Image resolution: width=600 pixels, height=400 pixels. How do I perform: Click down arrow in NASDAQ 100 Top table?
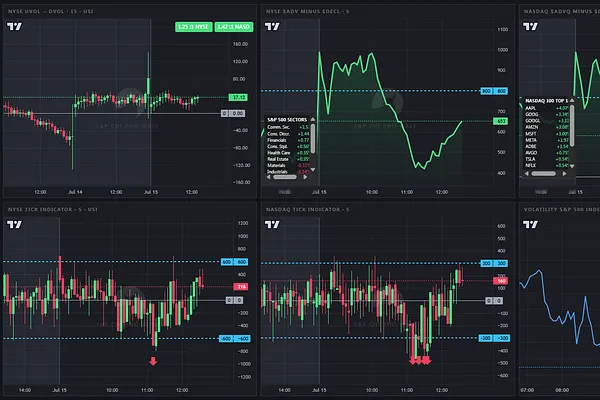coord(572,166)
